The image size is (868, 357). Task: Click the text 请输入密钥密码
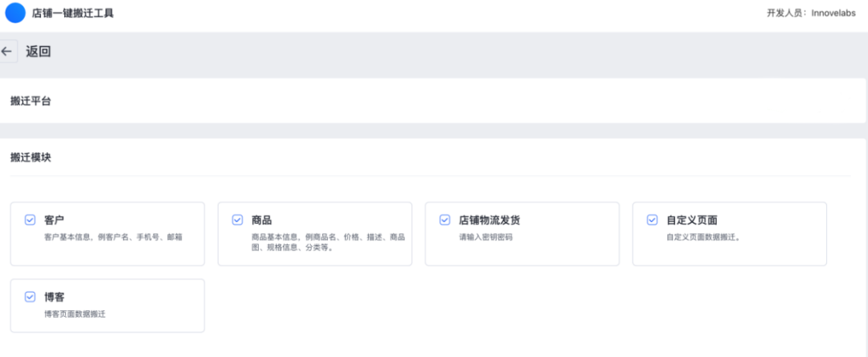click(x=486, y=237)
